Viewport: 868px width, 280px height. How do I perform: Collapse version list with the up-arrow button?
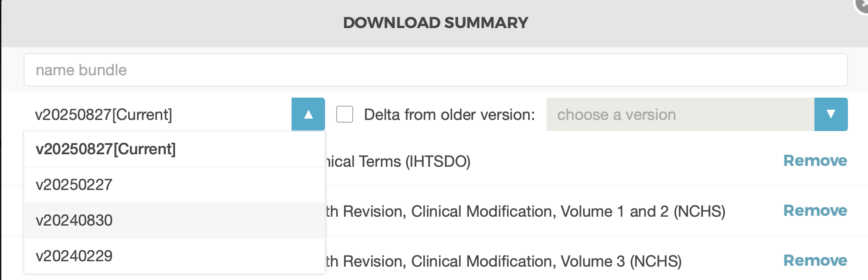tap(308, 114)
